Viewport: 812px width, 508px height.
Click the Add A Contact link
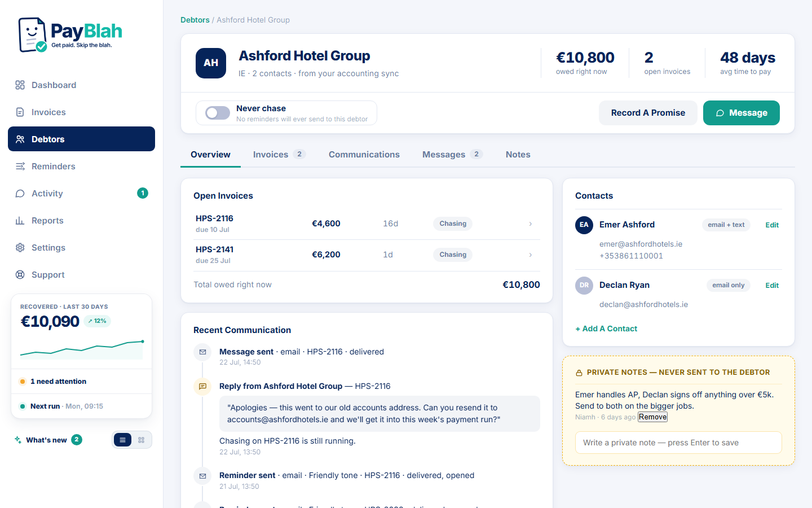606,329
